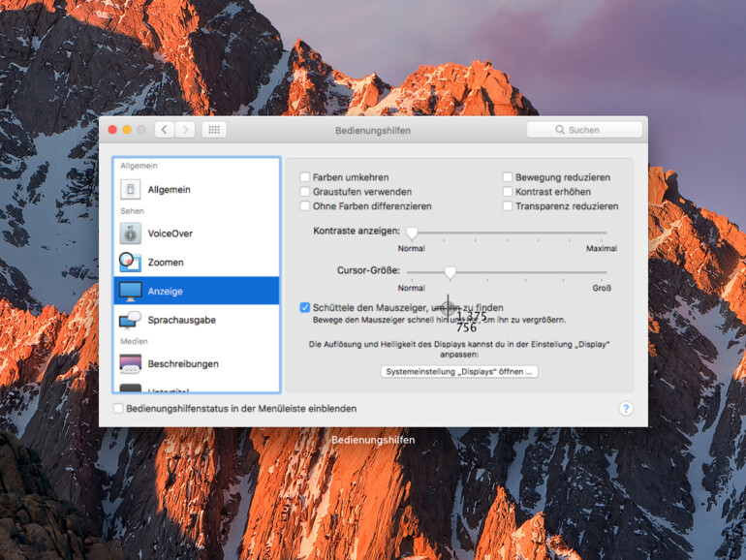The height and width of the screenshot is (560, 746).
Task: Open help with the question mark button
Action: (626, 409)
